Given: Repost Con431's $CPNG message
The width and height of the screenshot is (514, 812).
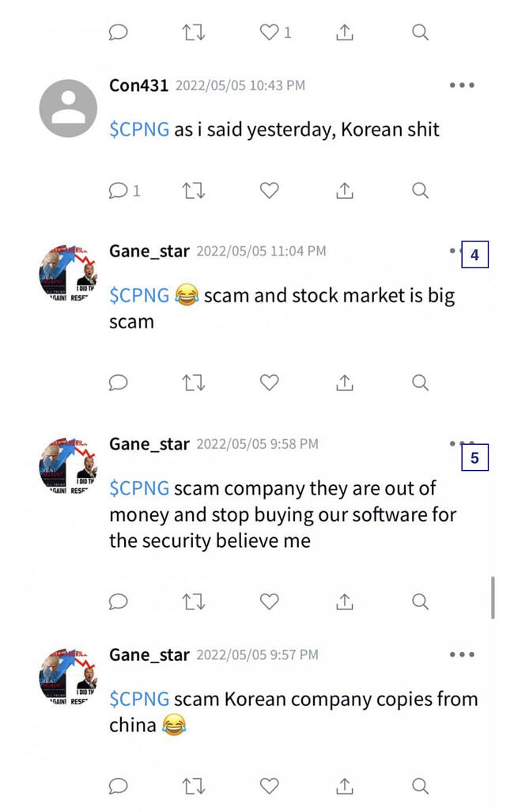Looking at the screenshot, I should (x=194, y=191).
